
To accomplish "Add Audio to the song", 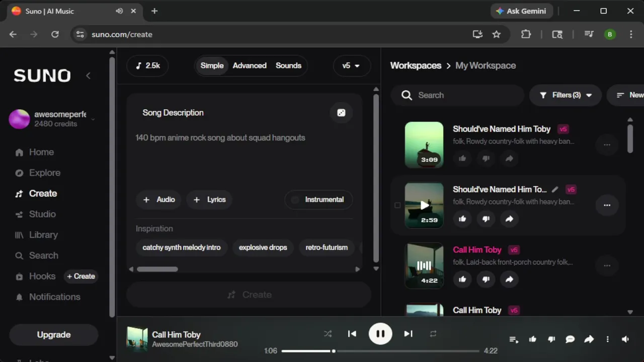I will tap(159, 200).
